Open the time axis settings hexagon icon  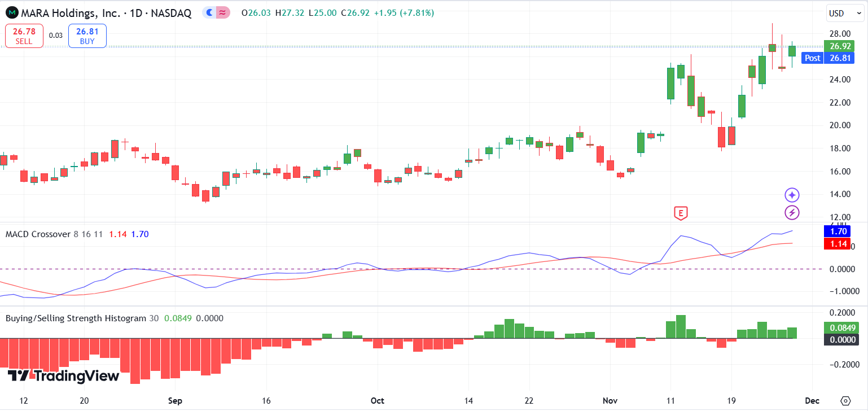(x=845, y=401)
